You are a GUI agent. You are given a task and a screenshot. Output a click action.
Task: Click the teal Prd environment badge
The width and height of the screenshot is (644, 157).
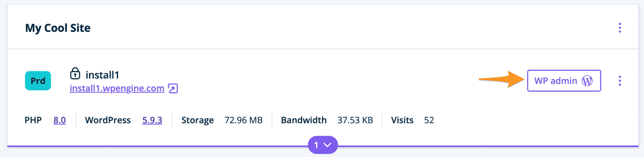tap(38, 81)
